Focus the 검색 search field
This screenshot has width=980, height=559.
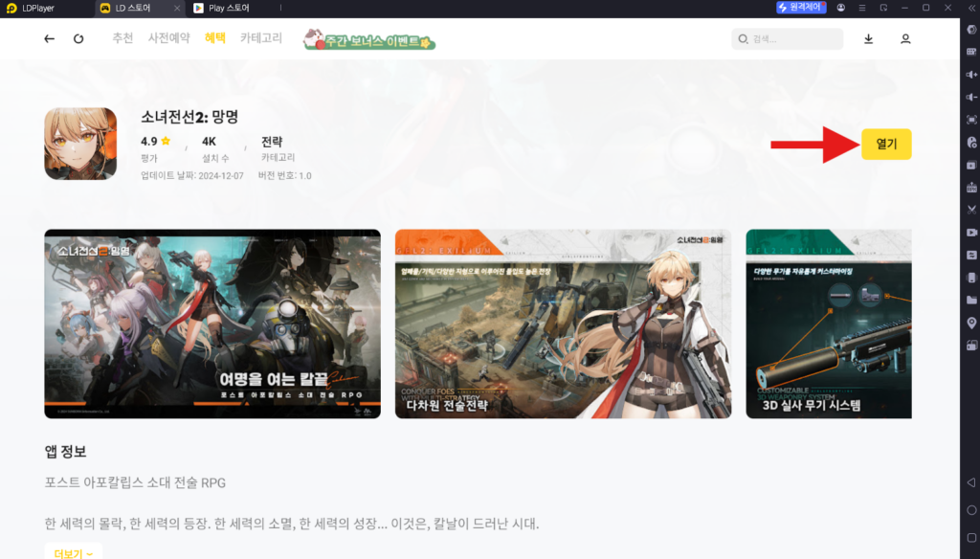[x=787, y=39]
